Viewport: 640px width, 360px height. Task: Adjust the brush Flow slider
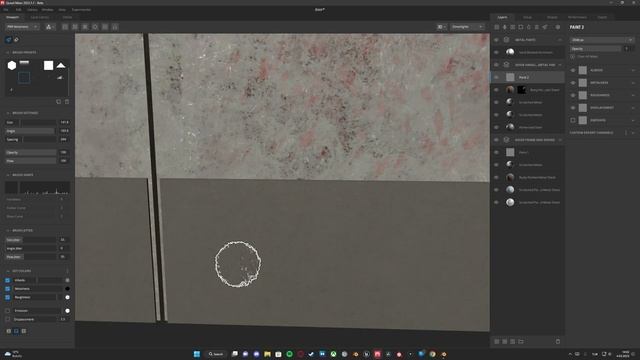click(31, 161)
